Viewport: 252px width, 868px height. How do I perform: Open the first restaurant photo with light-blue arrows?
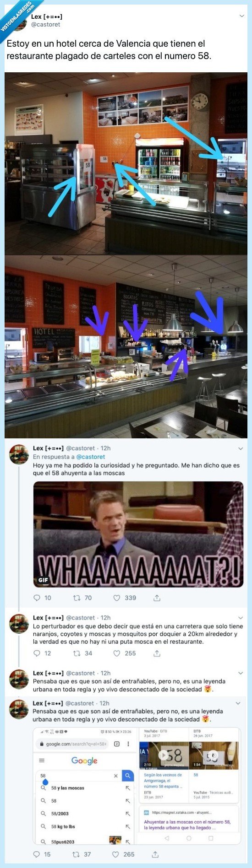tap(126, 163)
